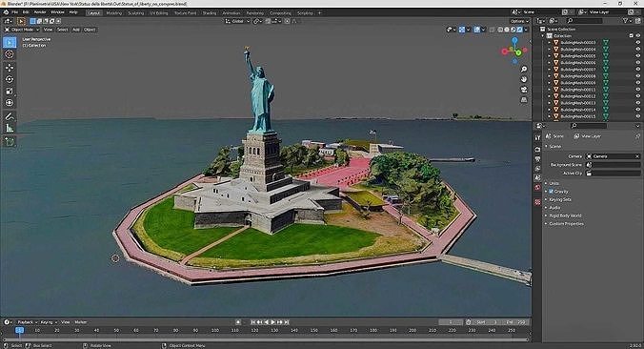The height and width of the screenshot is (349, 644).
Task: Open the Output properties tab
Action: [537, 159]
